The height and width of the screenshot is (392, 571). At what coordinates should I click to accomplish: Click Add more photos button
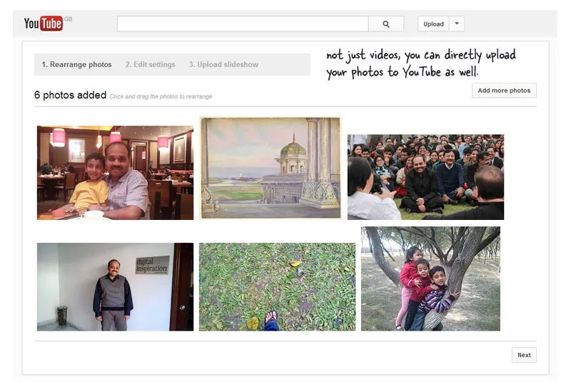pyautogui.click(x=504, y=91)
